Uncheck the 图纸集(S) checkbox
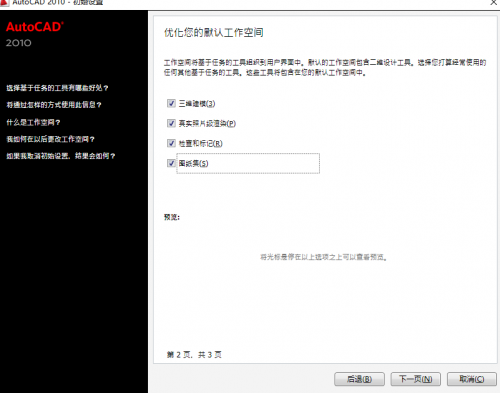This screenshot has width=500, height=393. coord(171,163)
